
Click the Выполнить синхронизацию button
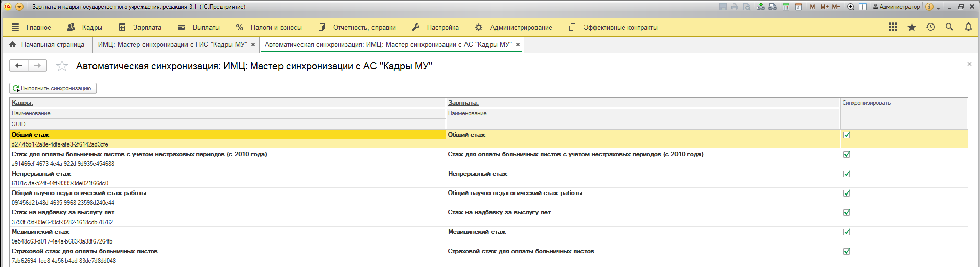53,88
